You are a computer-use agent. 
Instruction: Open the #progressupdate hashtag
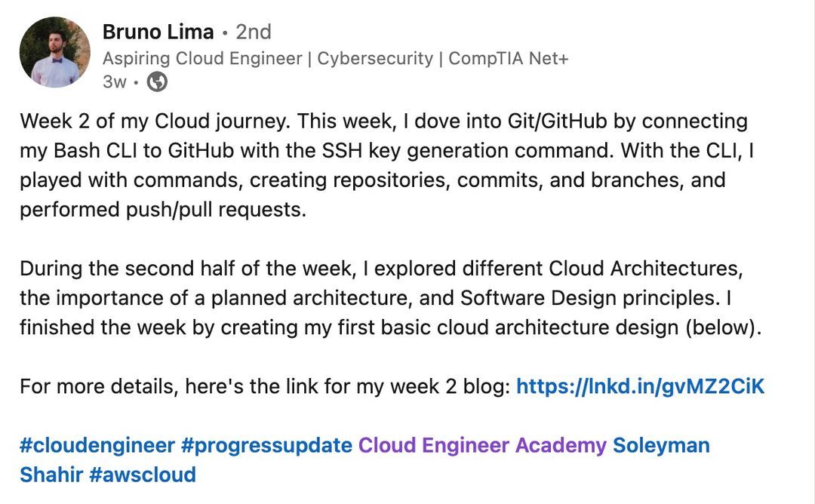point(266,446)
